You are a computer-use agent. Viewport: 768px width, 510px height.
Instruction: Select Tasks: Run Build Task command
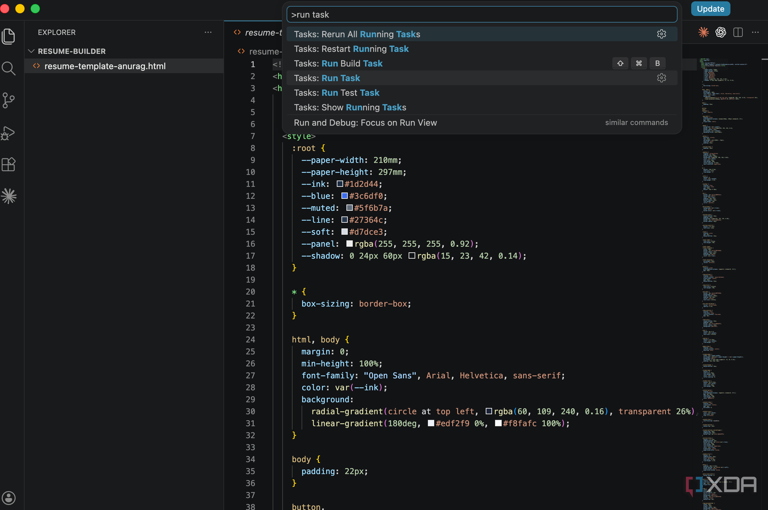point(338,63)
